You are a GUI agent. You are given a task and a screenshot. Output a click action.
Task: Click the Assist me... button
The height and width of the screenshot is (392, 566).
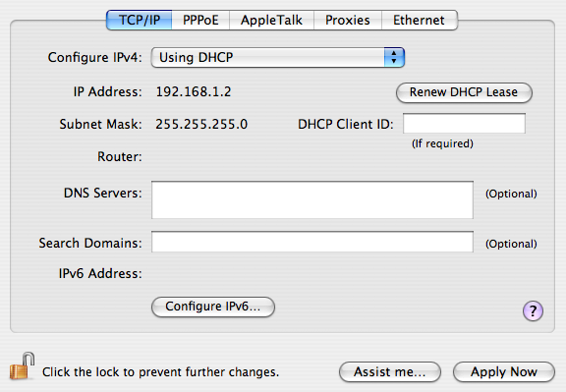tap(390, 371)
